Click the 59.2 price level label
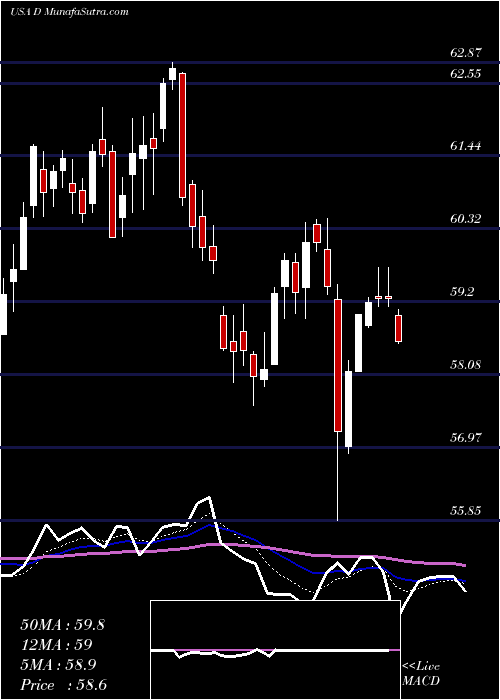 [463, 292]
